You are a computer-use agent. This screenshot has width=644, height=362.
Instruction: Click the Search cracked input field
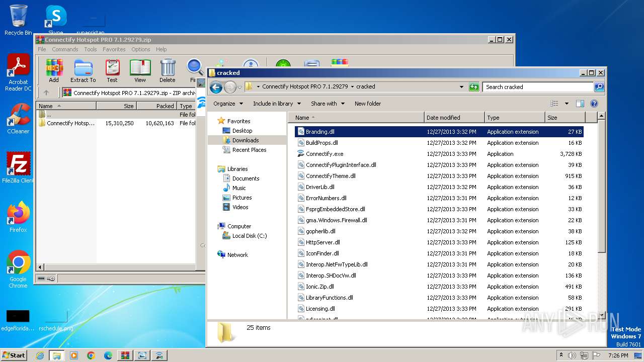pyautogui.click(x=538, y=87)
